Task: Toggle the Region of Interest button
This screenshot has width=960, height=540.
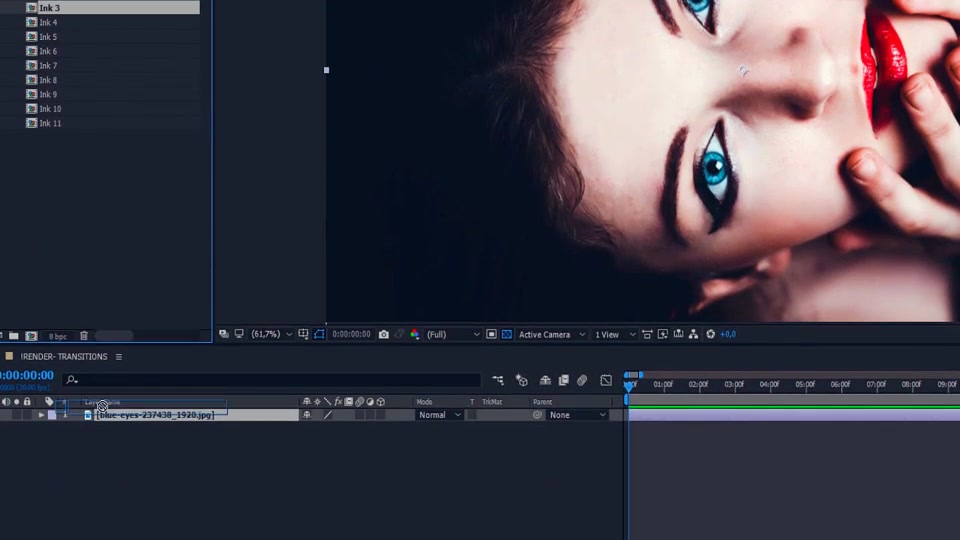Action: coord(491,334)
